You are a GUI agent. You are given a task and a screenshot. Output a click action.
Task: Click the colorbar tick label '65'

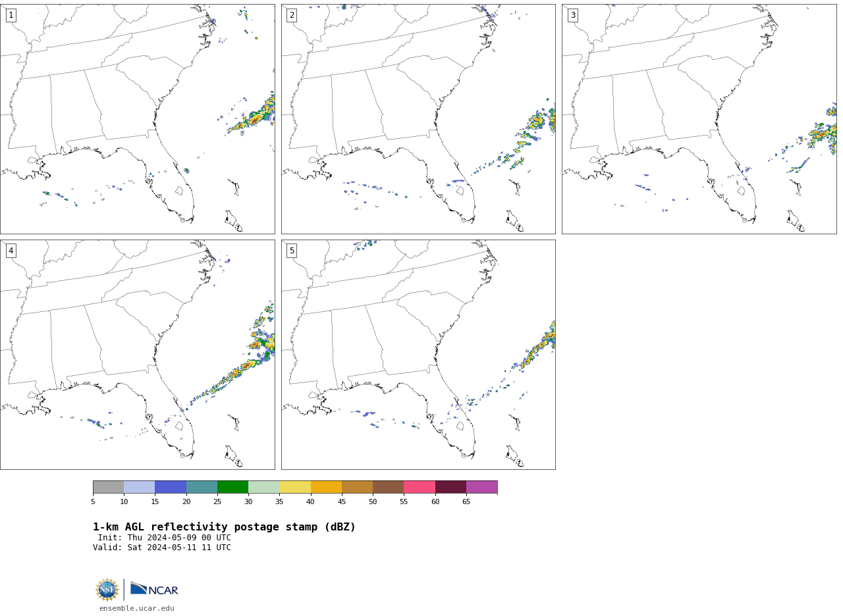[466, 502]
